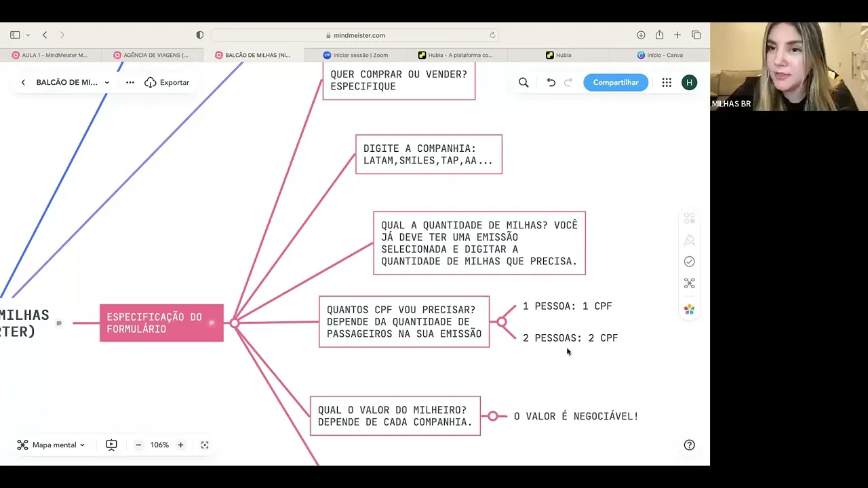This screenshot has height=488, width=868.
Task: Go back using MindMeister back chevron
Action: point(23,83)
